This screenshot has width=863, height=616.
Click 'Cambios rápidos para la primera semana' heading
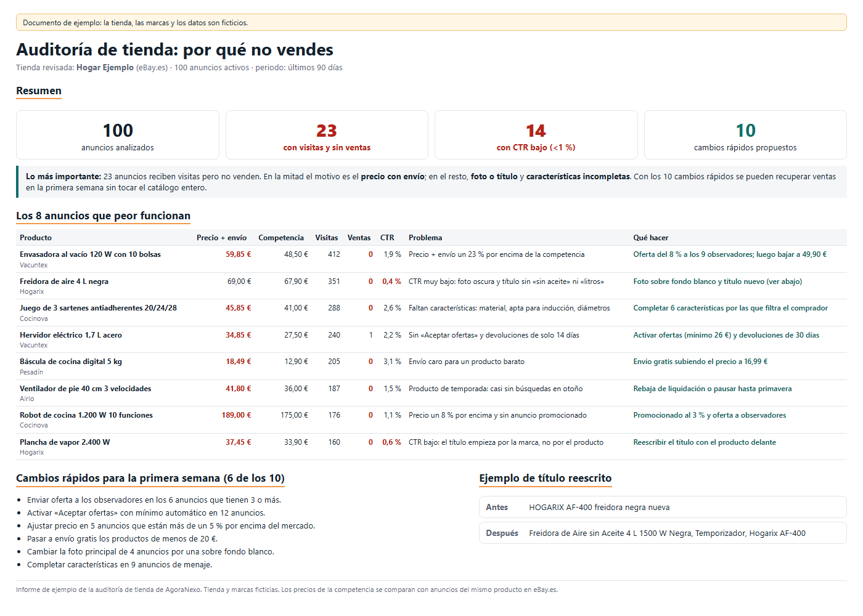coord(150,478)
